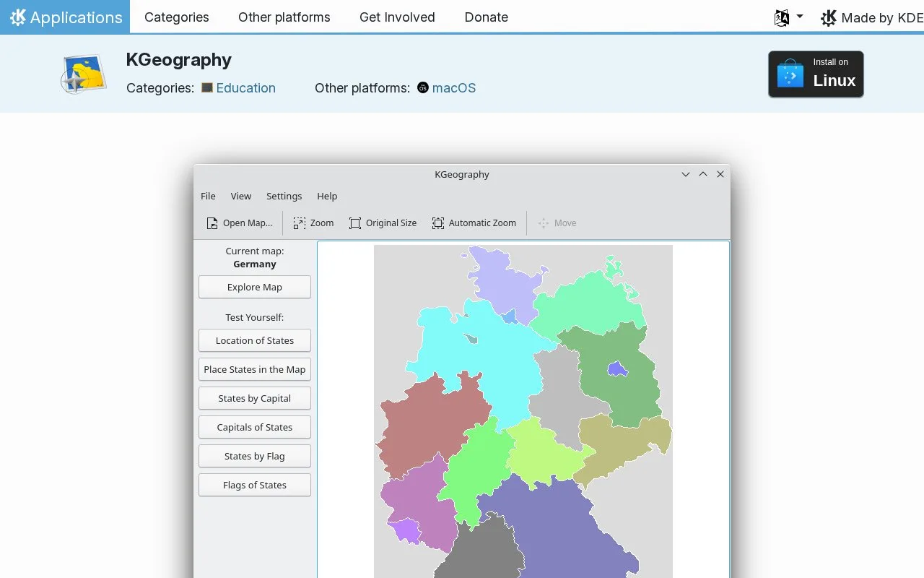This screenshot has height=578, width=924.
Task: Click the Original Size icon
Action: [x=355, y=223]
